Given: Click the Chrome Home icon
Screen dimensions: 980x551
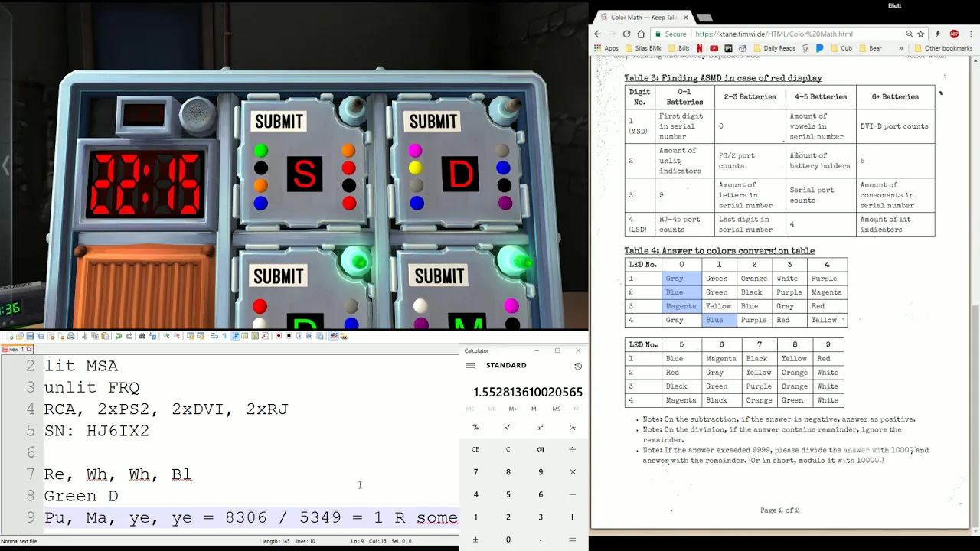Looking at the screenshot, I should [x=641, y=34].
